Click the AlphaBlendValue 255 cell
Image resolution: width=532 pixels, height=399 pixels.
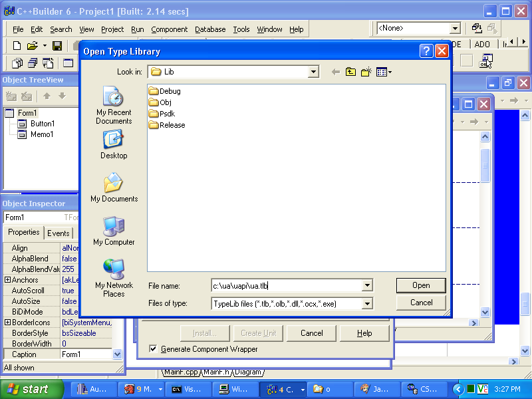(69, 269)
